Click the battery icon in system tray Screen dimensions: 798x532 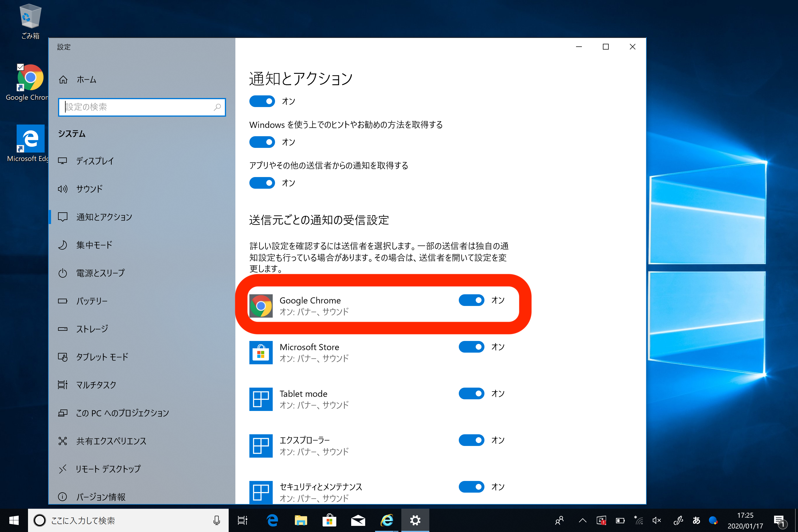click(620, 520)
